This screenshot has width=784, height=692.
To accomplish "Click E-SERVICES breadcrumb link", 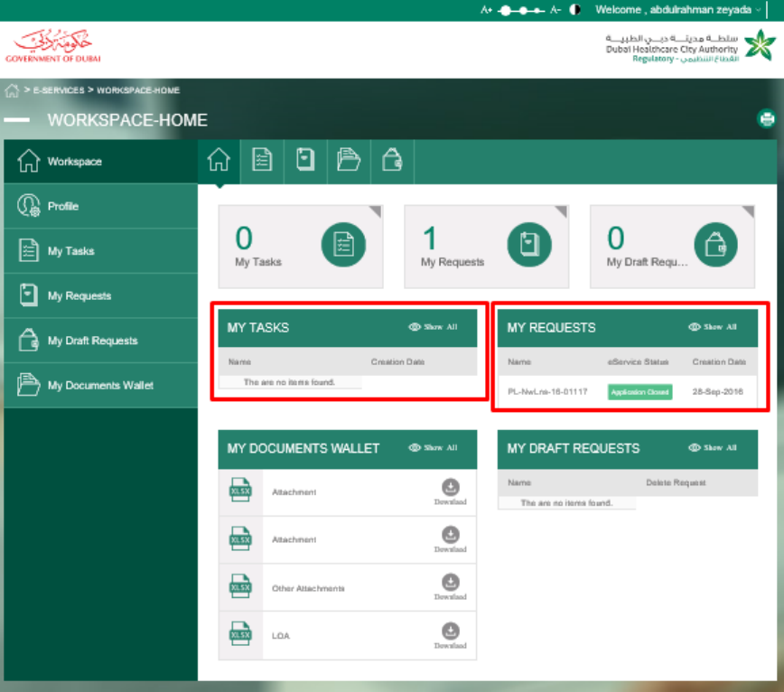I will click(59, 90).
